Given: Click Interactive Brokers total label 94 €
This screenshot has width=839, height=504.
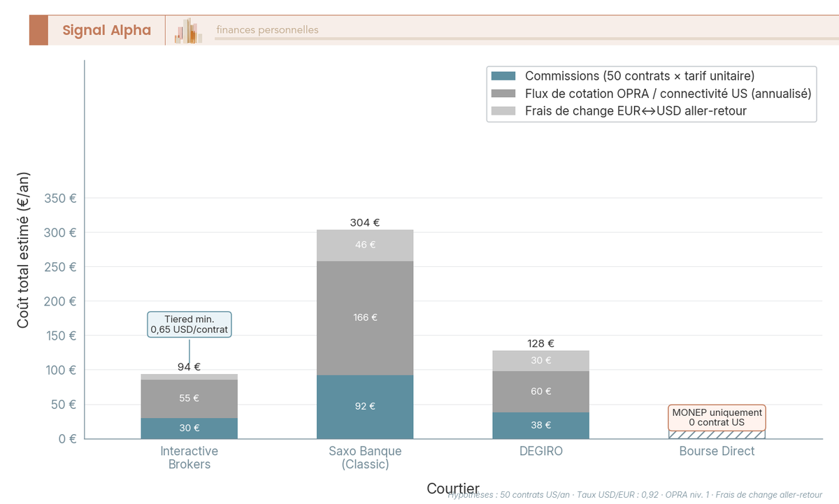Looking at the screenshot, I should [189, 366].
